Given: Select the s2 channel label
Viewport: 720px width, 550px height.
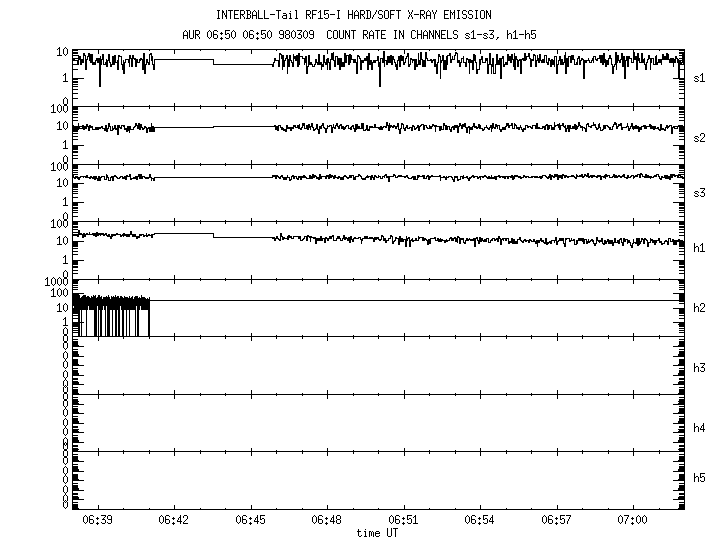Looking at the screenshot, I should point(699,135).
